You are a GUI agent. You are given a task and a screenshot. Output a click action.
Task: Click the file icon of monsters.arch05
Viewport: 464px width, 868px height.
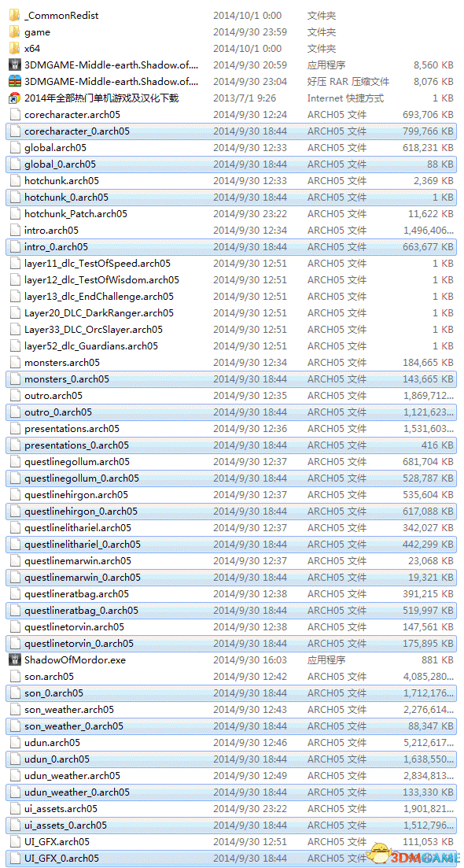14,363
